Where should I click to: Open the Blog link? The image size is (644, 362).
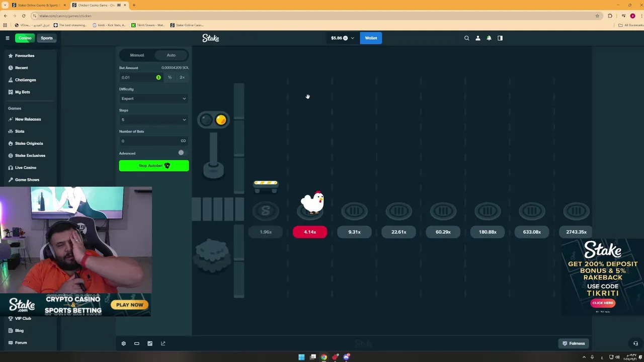(x=19, y=331)
